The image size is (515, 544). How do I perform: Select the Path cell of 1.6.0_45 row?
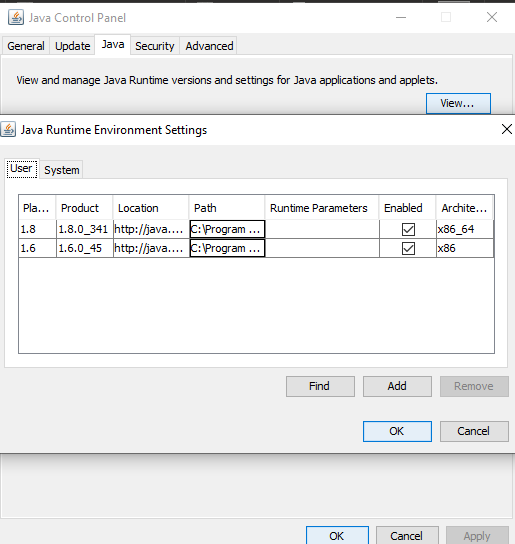tap(227, 248)
